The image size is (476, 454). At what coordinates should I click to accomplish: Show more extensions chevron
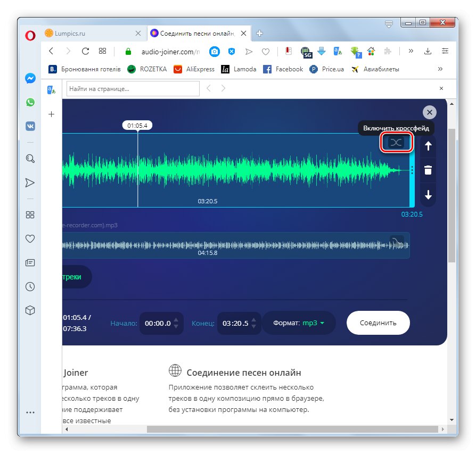[x=411, y=51]
